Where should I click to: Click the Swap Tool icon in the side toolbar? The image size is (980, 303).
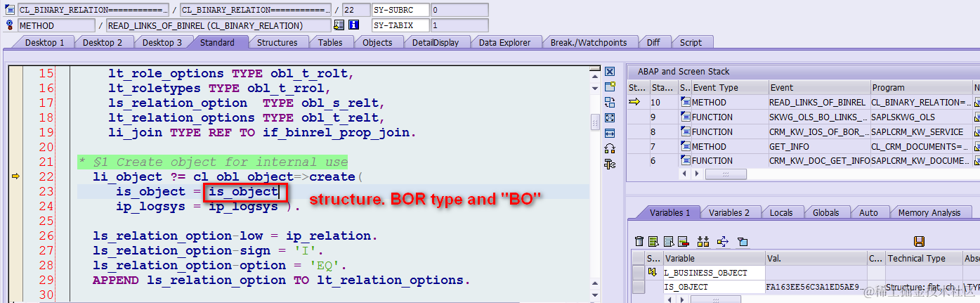tap(610, 103)
